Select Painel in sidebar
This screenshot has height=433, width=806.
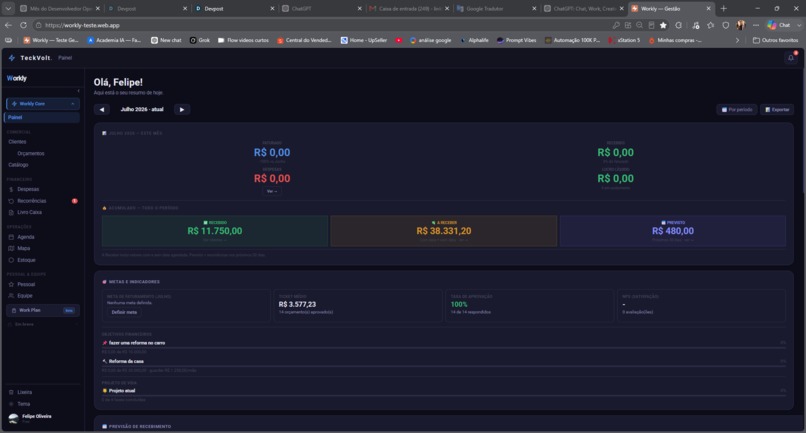[42, 117]
